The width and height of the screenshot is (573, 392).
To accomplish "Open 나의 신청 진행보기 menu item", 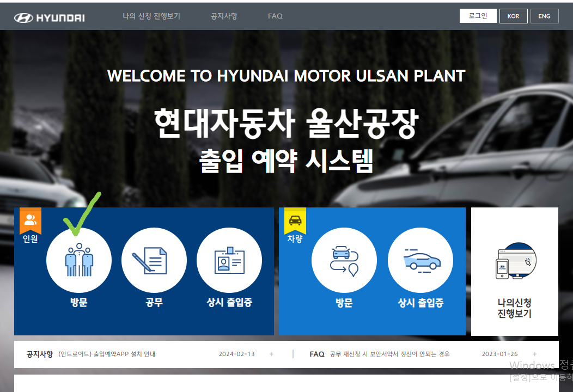I will coord(151,16).
